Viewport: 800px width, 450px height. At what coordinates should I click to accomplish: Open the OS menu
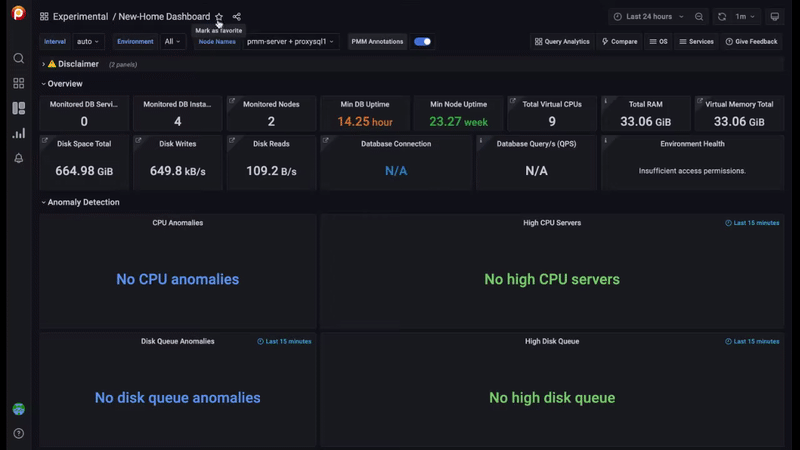(x=658, y=42)
